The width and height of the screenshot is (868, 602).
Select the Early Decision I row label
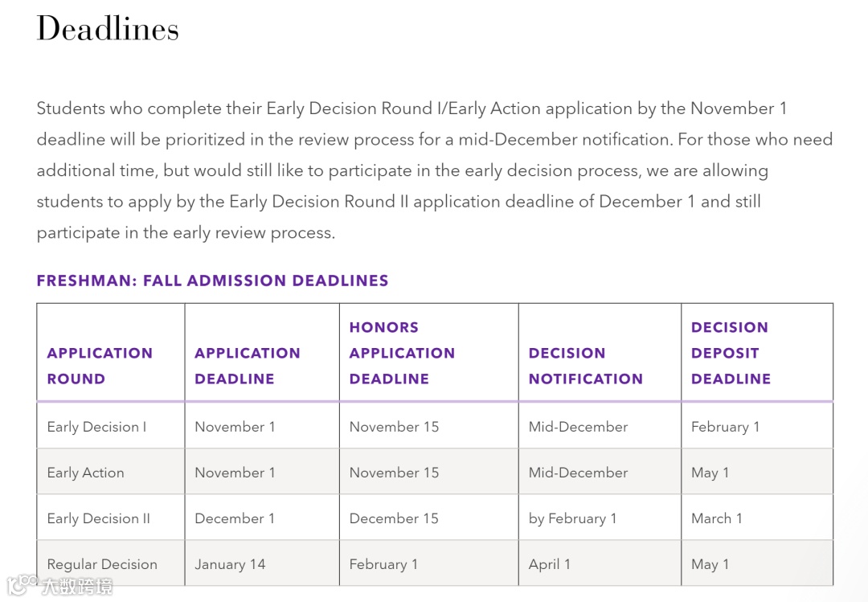point(96,427)
